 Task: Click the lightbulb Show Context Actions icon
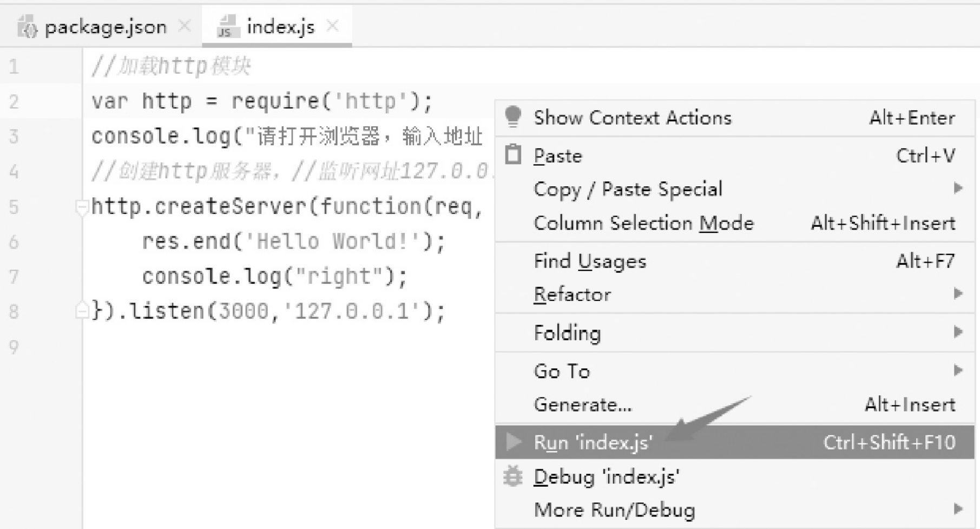pos(512,116)
